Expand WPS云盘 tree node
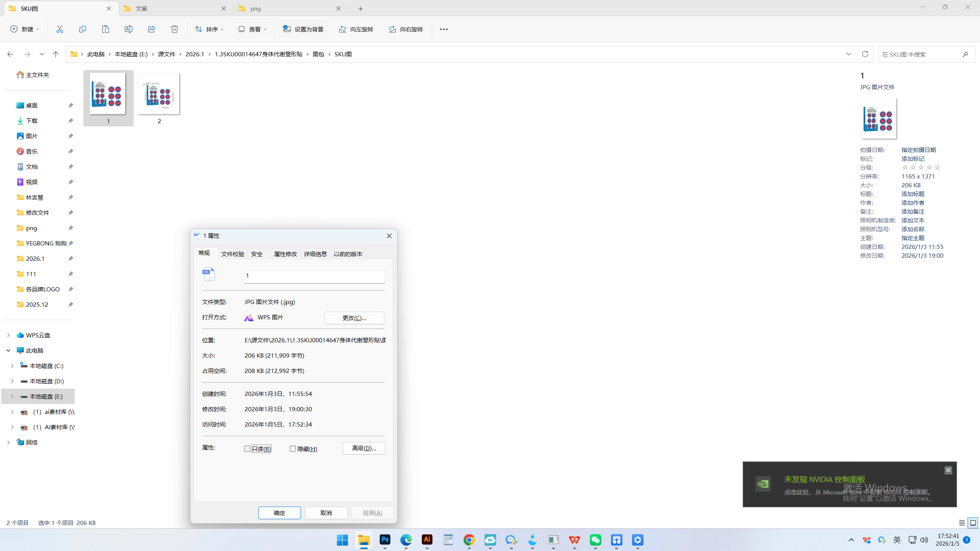This screenshot has height=551, width=980. (8, 335)
